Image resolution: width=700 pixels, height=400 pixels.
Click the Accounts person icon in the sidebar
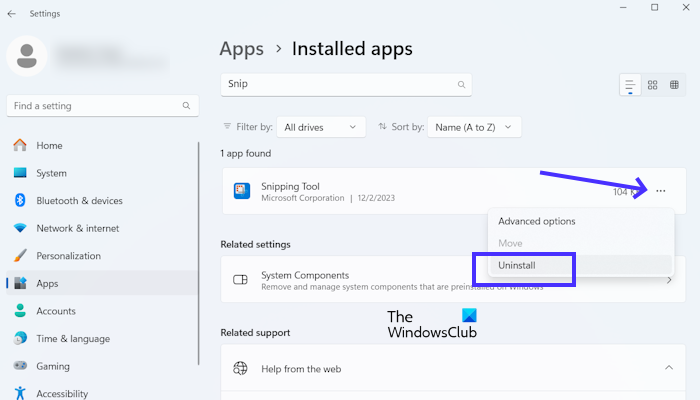[x=20, y=311]
